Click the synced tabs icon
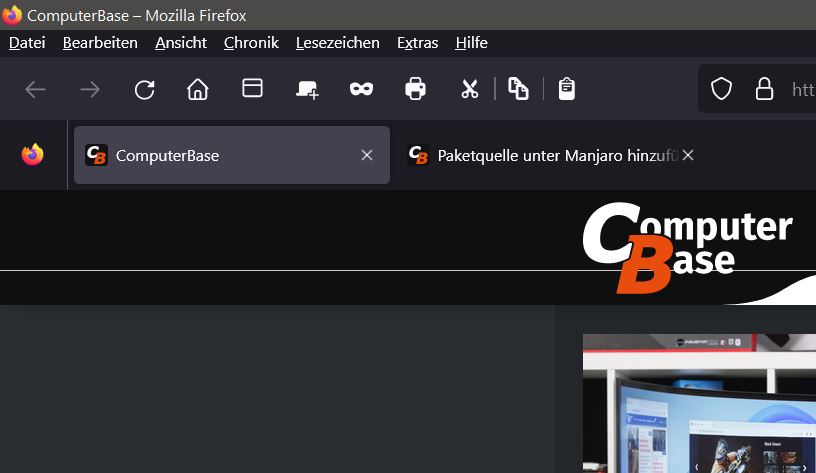816x473 pixels. click(x=307, y=90)
